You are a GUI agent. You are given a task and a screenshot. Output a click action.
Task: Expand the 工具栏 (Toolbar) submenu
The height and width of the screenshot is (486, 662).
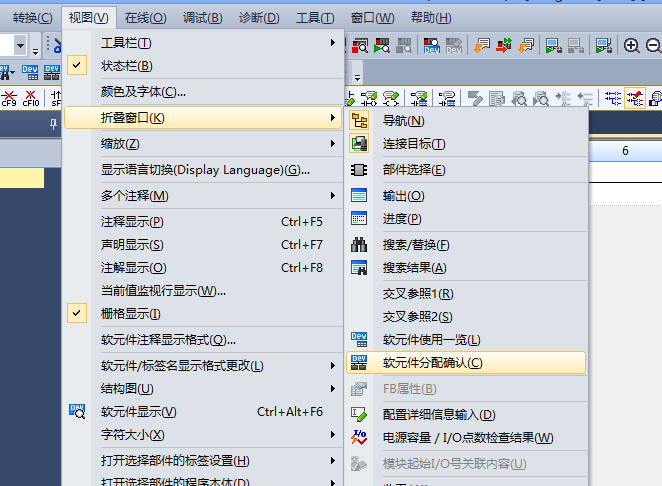coord(126,43)
